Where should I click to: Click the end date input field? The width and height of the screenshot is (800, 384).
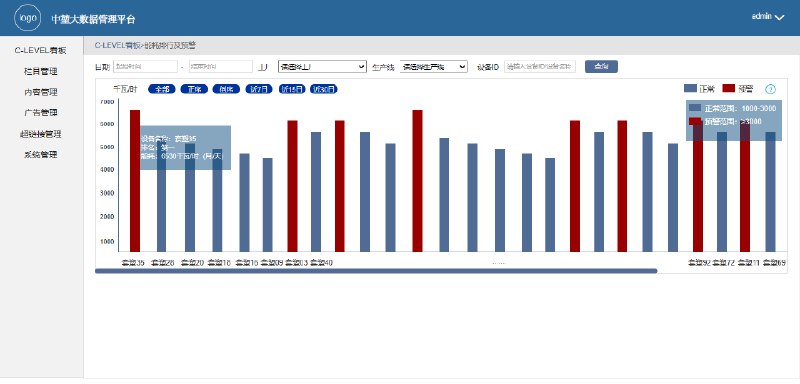[x=221, y=66]
